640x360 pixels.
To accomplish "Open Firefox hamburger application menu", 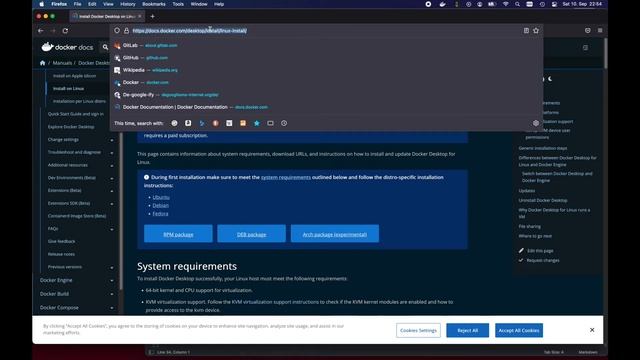I will click(600, 31).
